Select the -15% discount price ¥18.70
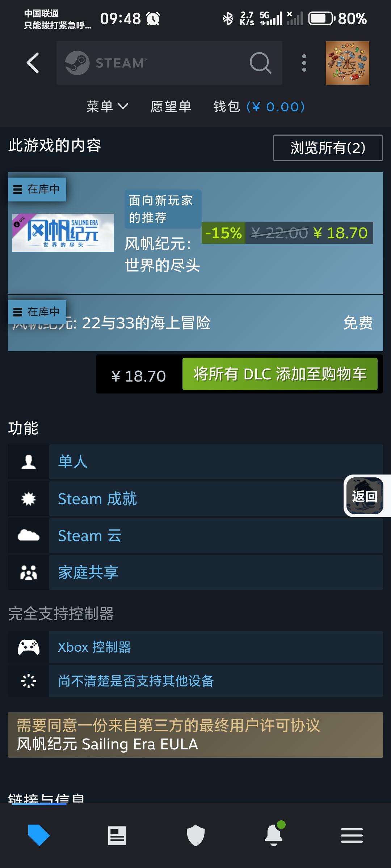The image size is (391, 868). click(287, 233)
